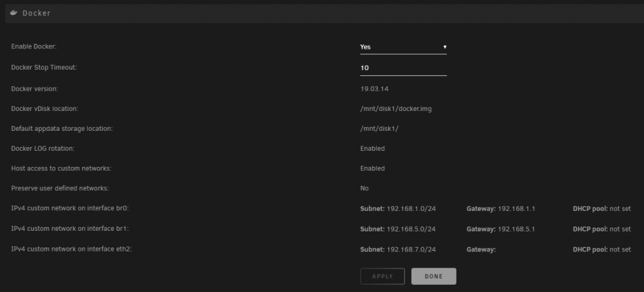Click the IPv4 custom network br0 label
Screen dimensions: 644x292
[70, 208]
